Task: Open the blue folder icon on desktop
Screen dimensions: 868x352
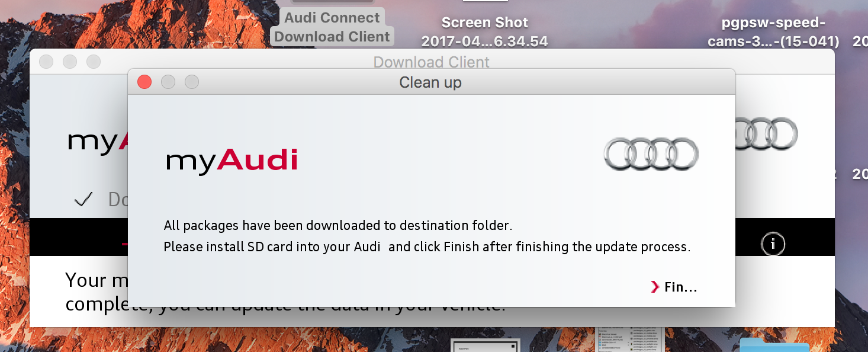Action: coord(774,345)
